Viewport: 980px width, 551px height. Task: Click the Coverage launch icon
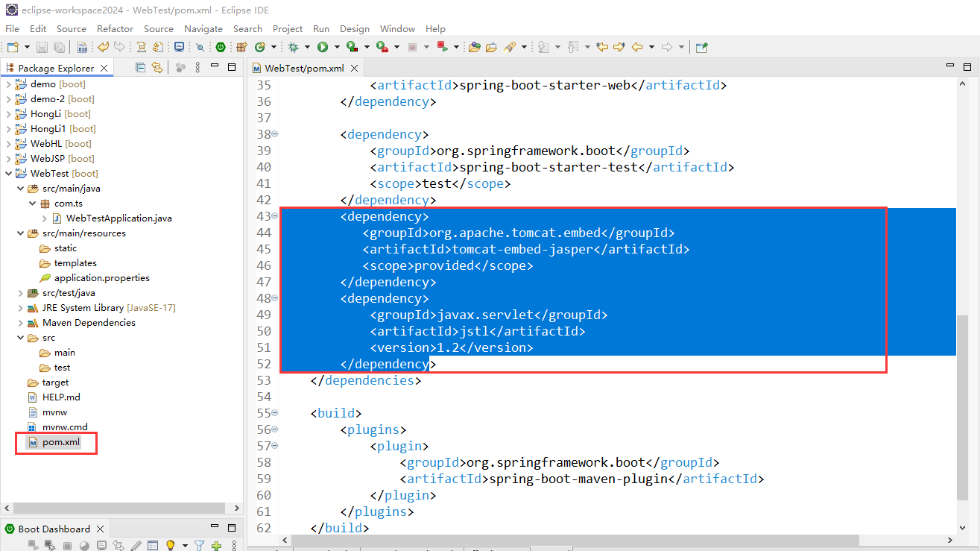point(351,46)
